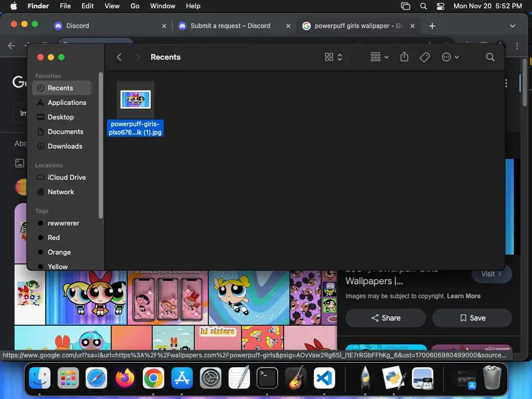Open the Bubbles swirl wallpaper thumbnail
532x399 pixels.
tap(249, 298)
